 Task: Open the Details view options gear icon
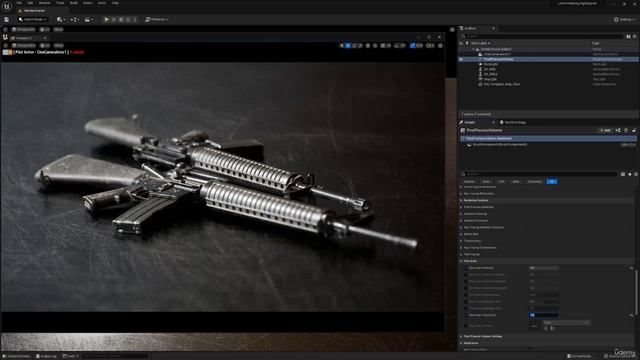tap(636, 174)
